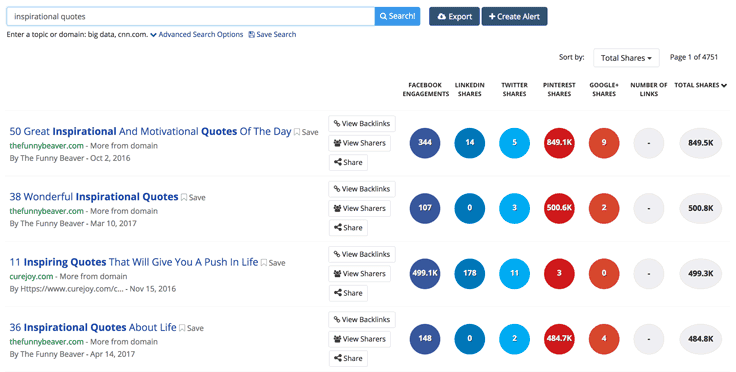The image size is (736, 372).
Task: Share the 11 Inspiring Quotes article
Action: click(x=348, y=293)
